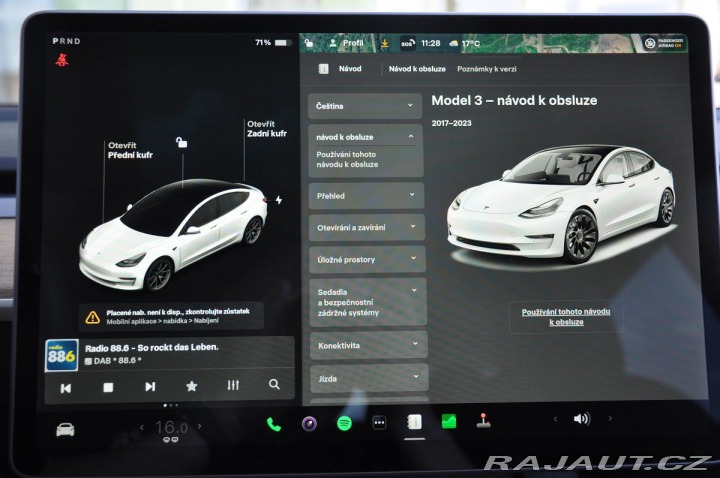Image resolution: width=720 pixels, height=478 pixels.
Task: Open the green energy chart app
Action: 449,421
